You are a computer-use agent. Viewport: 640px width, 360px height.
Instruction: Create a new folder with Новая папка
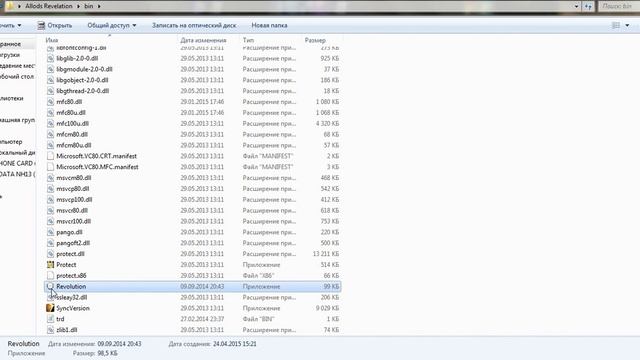(x=269, y=25)
